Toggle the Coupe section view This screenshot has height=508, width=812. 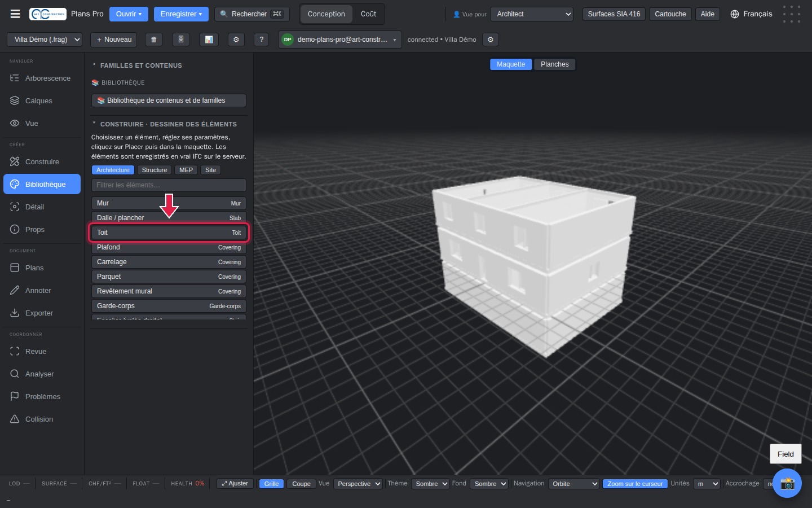301,484
